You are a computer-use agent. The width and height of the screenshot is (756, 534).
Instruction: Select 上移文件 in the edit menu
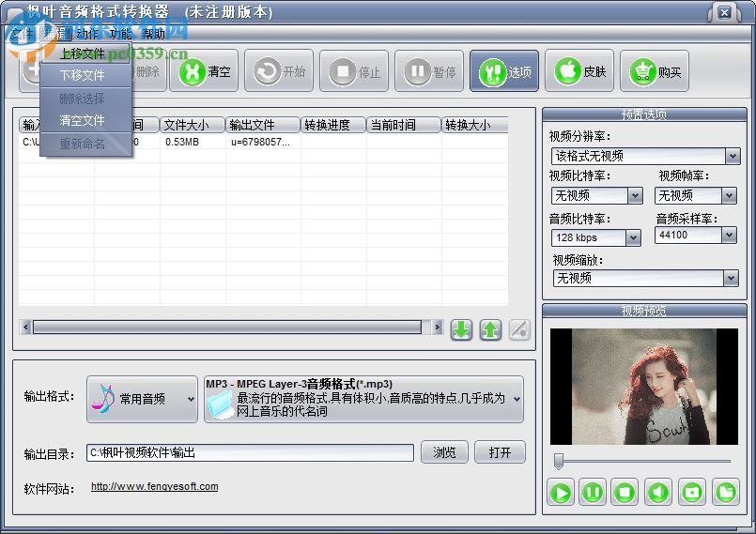(x=85, y=54)
